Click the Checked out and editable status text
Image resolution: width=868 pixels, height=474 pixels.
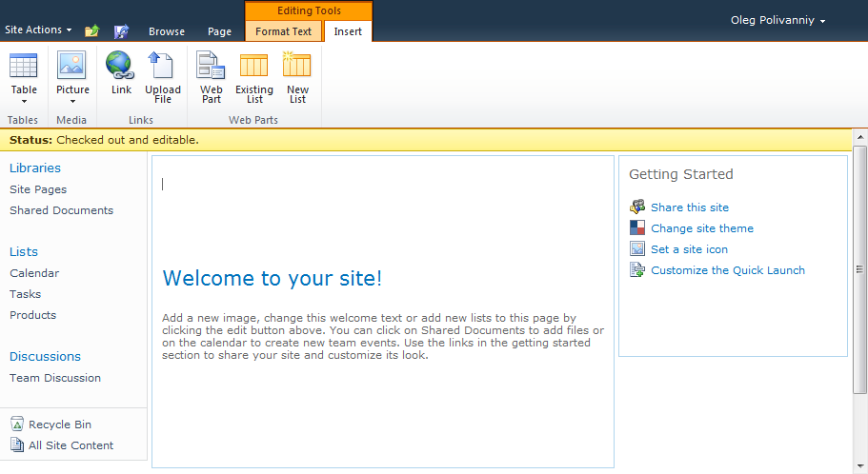[128, 140]
